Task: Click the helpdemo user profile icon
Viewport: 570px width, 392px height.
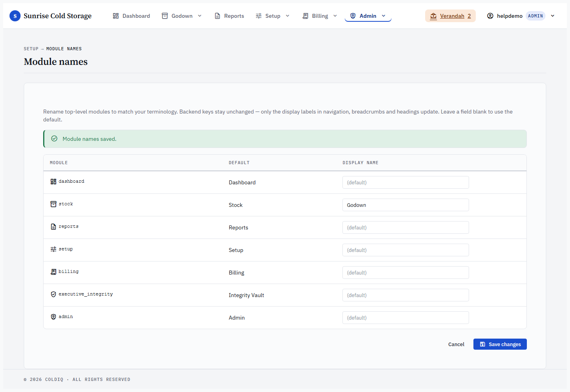Action: click(x=490, y=16)
